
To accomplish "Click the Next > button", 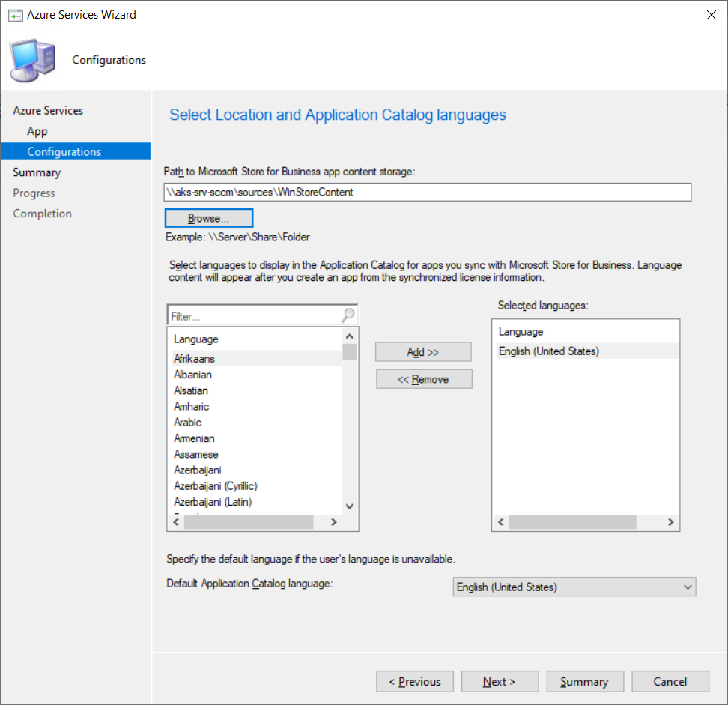I will 500,682.
